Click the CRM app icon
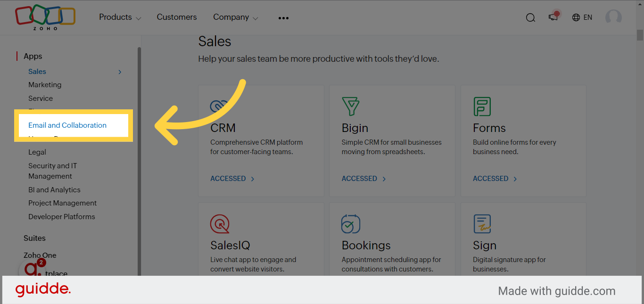Viewport: 644px width, 304px height. pyautogui.click(x=219, y=106)
